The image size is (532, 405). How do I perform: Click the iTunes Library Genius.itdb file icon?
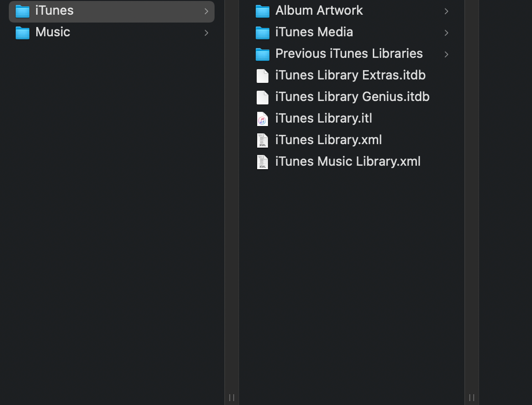tap(262, 98)
